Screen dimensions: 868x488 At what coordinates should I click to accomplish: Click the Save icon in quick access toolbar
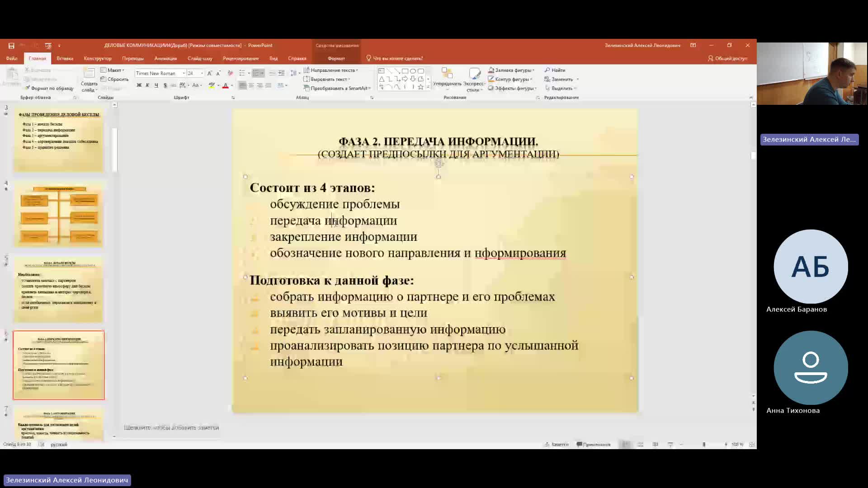(x=11, y=46)
